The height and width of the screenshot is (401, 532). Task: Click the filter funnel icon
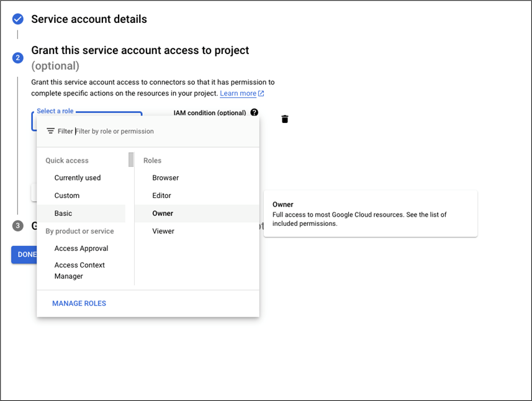coord(52,131)
